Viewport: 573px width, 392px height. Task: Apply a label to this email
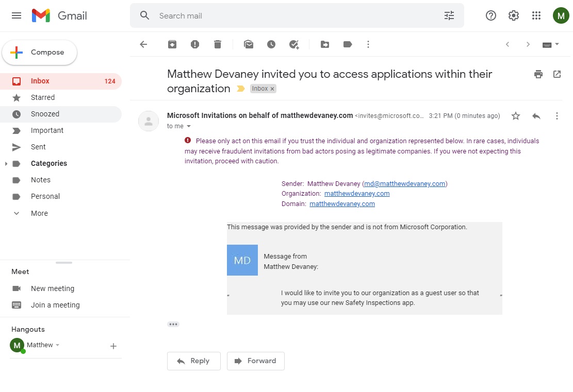point(347,44)
